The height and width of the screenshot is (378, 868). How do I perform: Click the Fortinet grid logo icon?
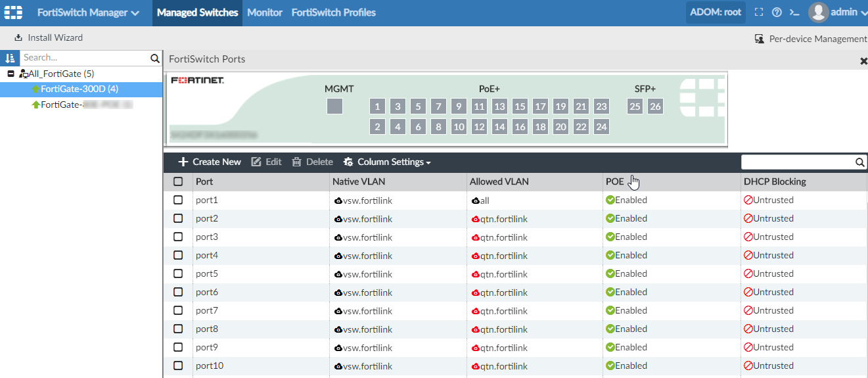point(13,12)
